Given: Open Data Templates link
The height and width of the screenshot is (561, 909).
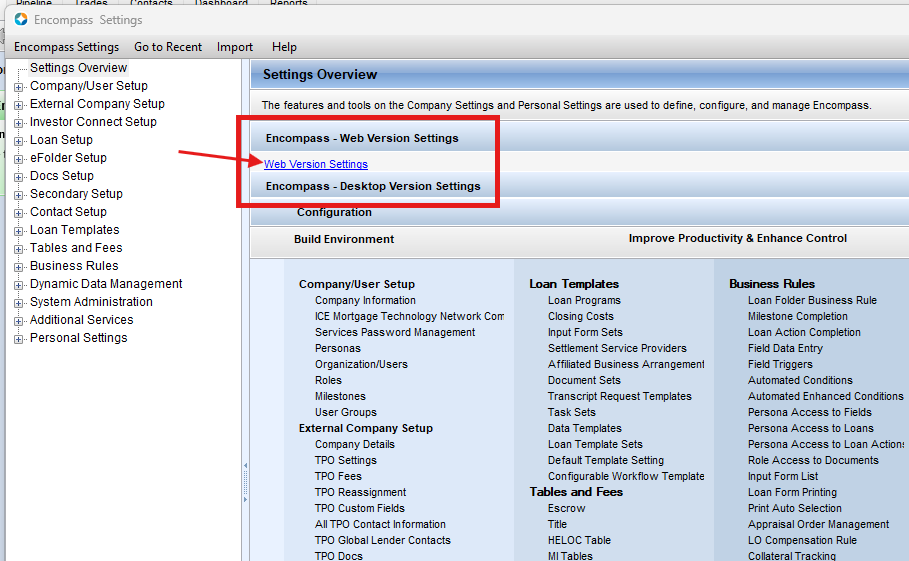Looking at the screenshot, I should tap(584, 428).
